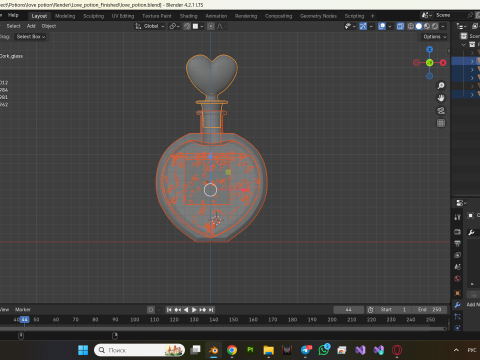Viewport: 480px width, 360px height.
Task: Open the Tool properties tab icon
Action: [457, 217]
